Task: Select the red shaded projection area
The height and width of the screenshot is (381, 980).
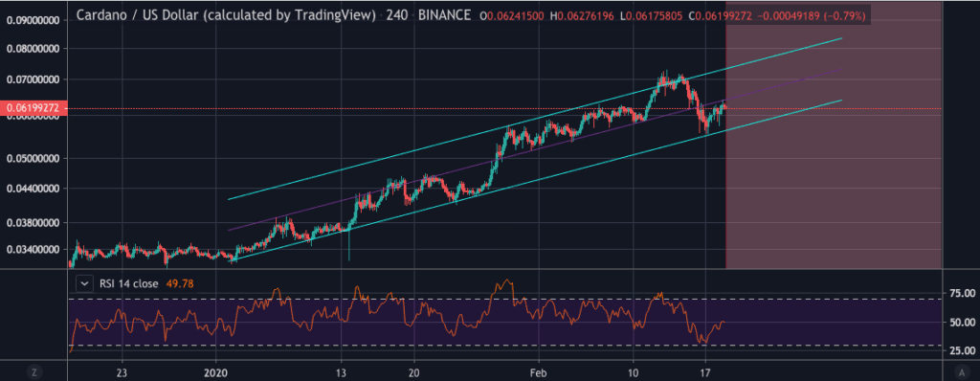Action: (834, 135)
